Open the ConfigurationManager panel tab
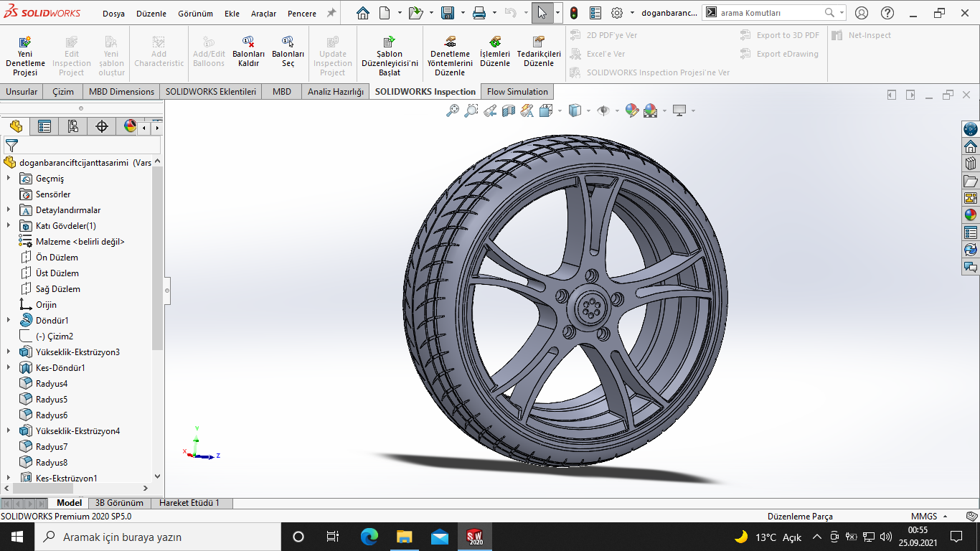This screenshot has width=980, height=551. [72, 127]
